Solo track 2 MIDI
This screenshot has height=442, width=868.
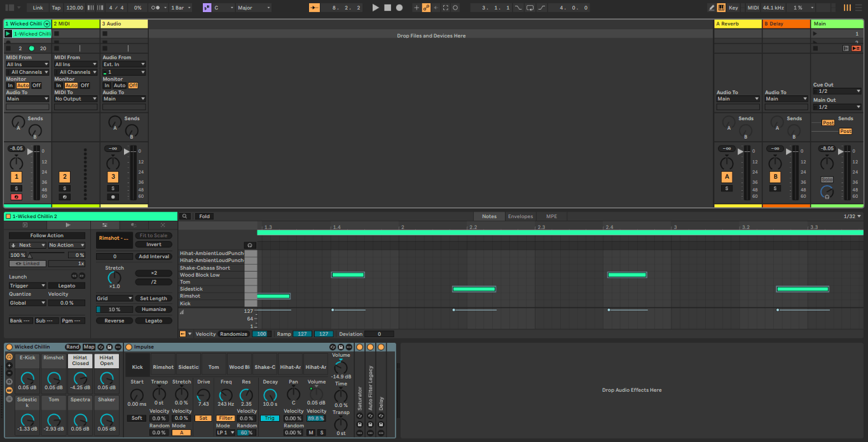pyautogui.click(x=64, y=188)
